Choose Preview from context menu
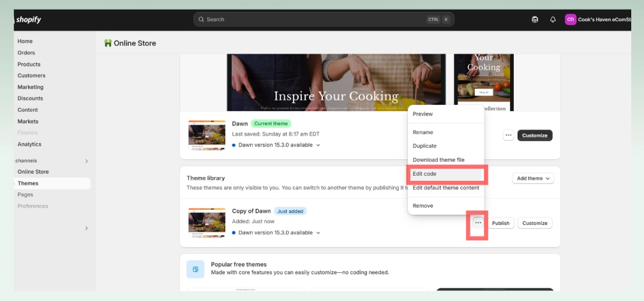The image size is (644, 301). tap(446, 114)
